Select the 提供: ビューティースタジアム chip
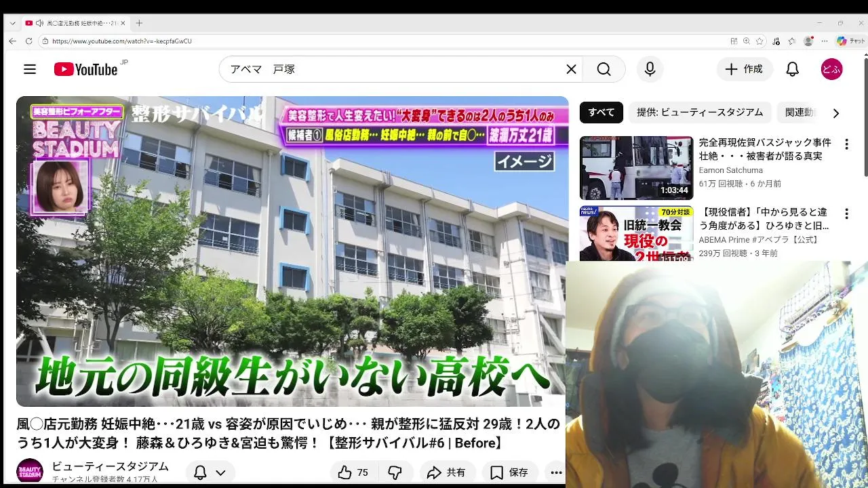The width and height of the screenshot is (868, 488). point(700,113)
